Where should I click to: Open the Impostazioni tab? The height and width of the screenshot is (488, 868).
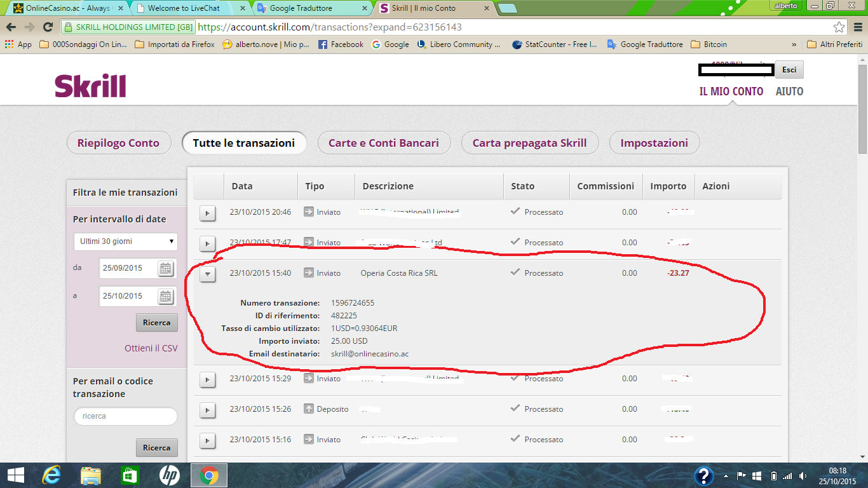654,143
